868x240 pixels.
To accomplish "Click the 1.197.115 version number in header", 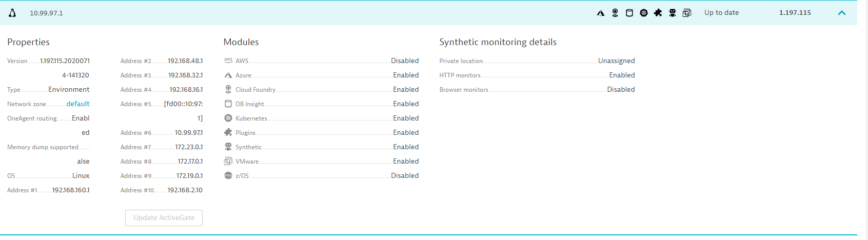I will click(x=795, y=13).
